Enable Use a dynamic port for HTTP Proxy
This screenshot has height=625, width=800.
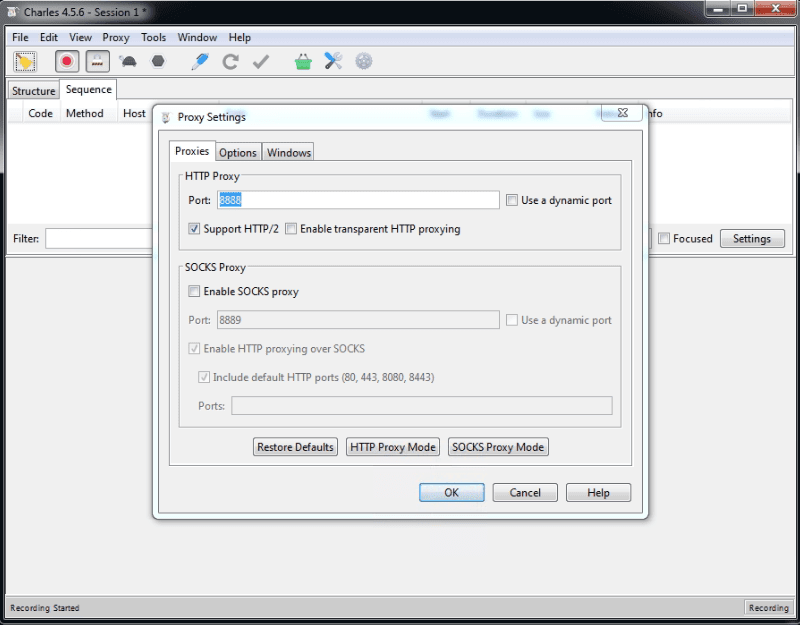coord(512,200)
